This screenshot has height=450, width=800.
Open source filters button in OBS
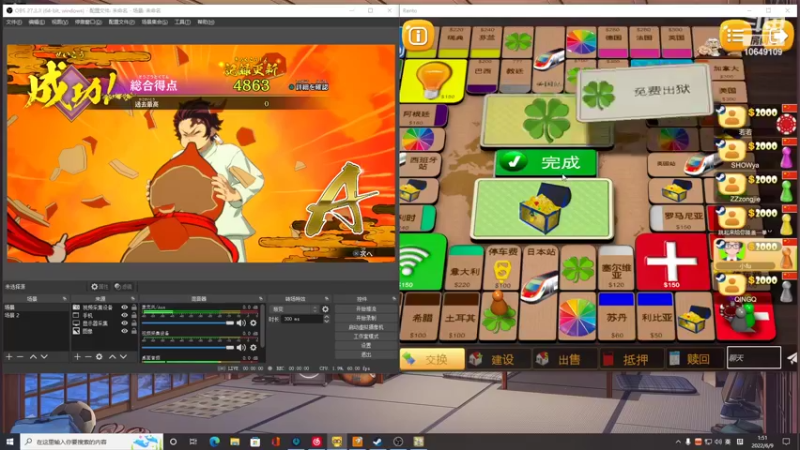tap(123, 287)
